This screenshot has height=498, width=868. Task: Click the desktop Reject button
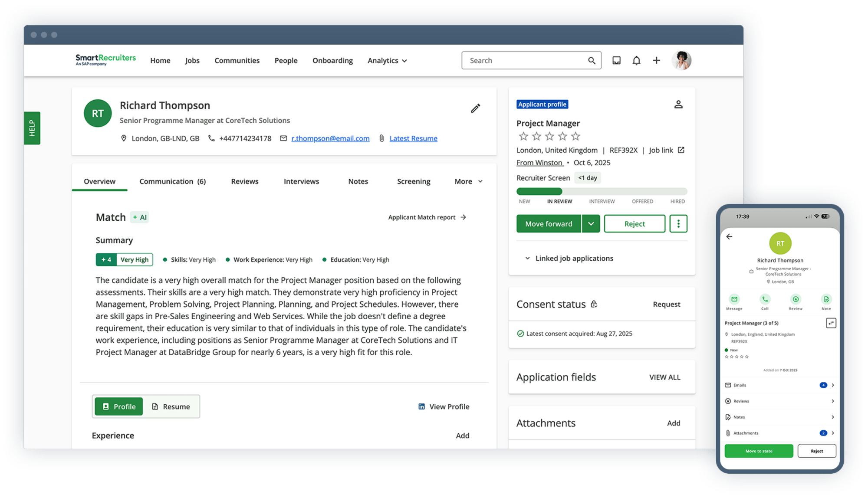pos(635,223)
